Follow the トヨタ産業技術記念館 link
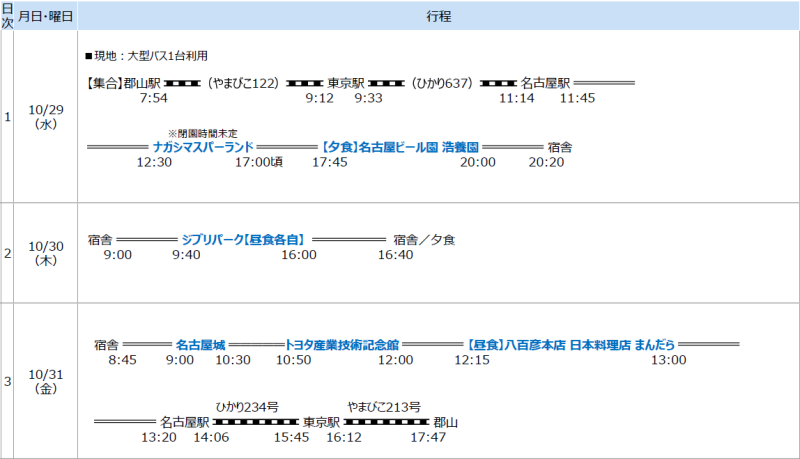The image size is (800, 459). (x=342, y=344)
